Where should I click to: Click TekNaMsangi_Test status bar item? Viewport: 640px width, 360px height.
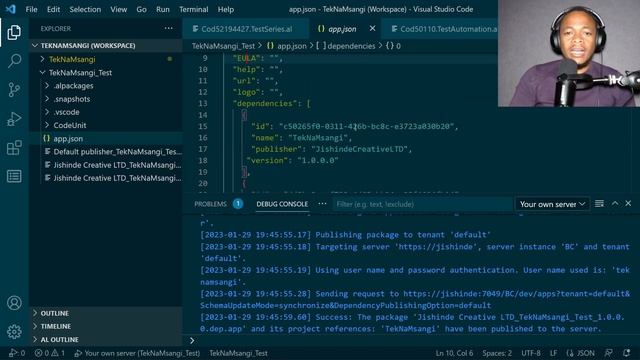click(x=238, y=353)
